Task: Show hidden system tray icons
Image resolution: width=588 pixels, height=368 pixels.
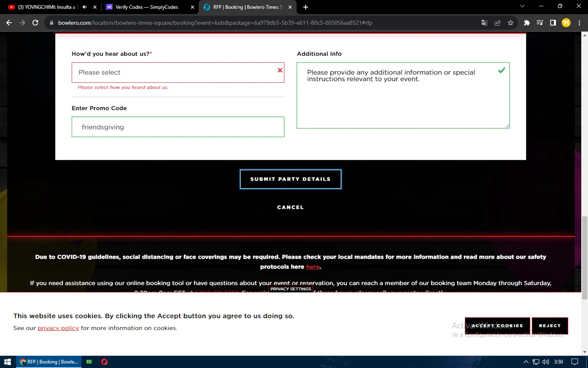Action: [526, 362]
